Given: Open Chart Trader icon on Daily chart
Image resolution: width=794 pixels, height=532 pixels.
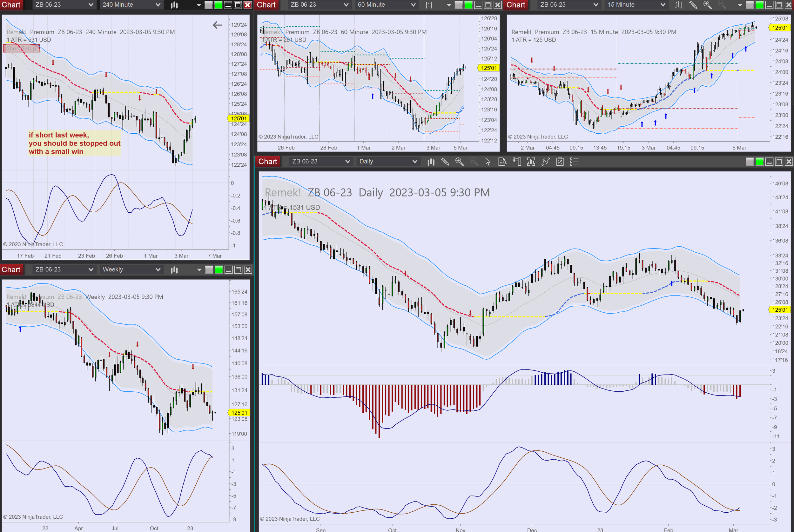Looking at the screenshot, I should [x=517, y=162].
